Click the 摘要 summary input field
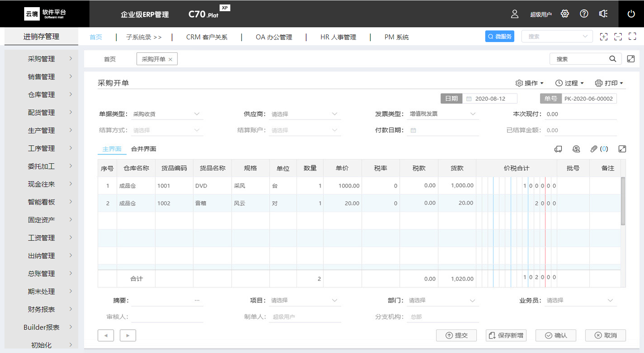 [x=162, y=301]
